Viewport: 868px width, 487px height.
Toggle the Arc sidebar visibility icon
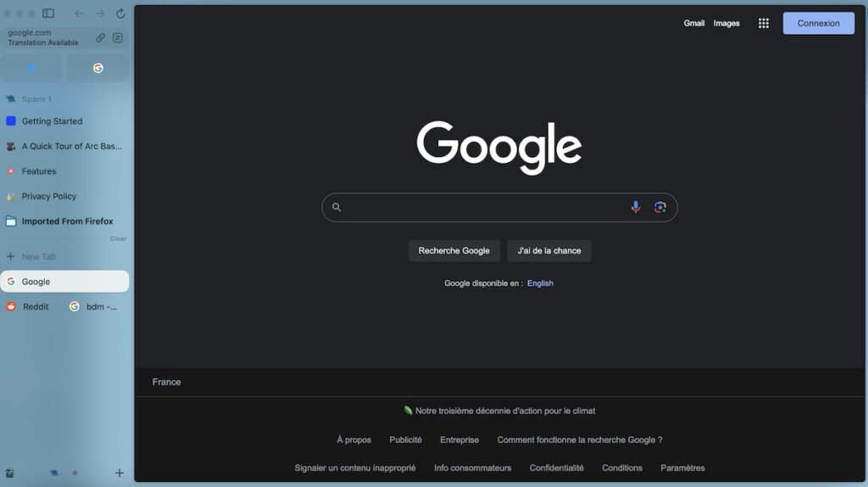coord(48,14)
